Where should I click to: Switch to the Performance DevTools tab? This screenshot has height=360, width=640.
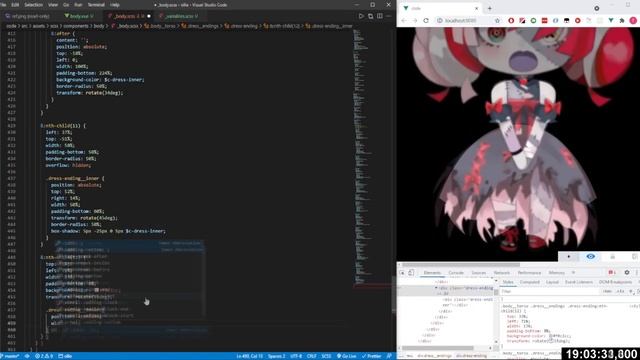click(x=529, y=273)
